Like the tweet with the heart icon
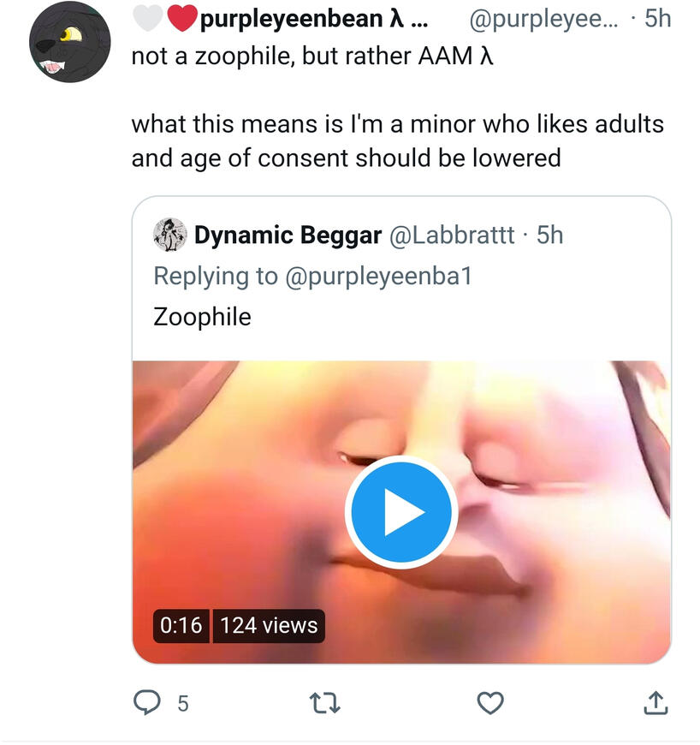This screenshot has width=700, height=745. [x=489, y=703]
